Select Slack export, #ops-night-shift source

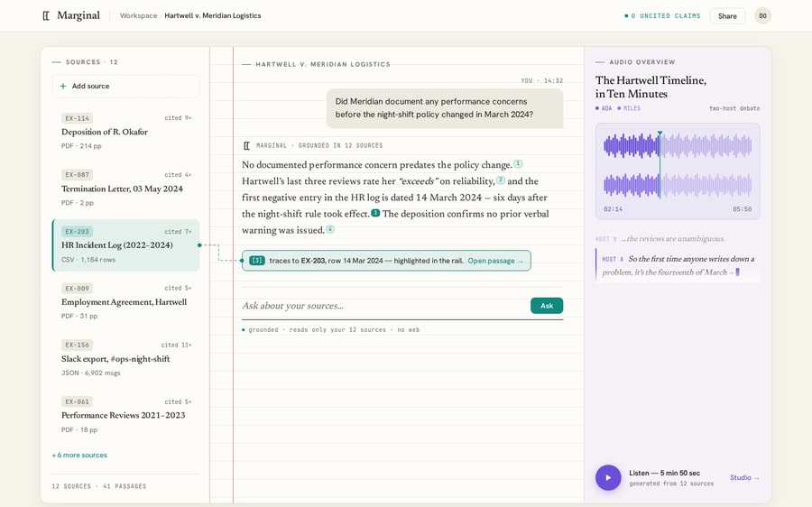(x=125, y=358)
